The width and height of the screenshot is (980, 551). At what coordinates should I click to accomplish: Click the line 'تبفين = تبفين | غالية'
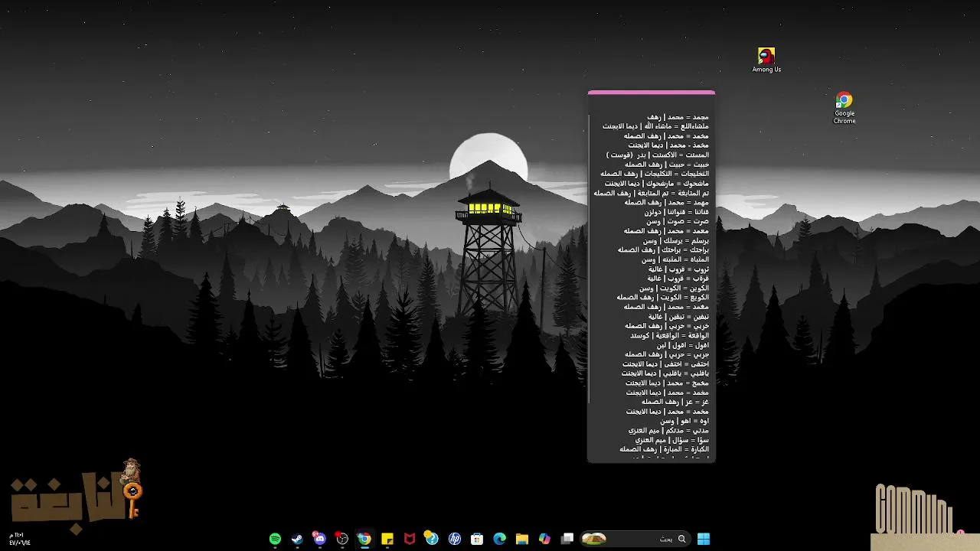pos(678,316)
